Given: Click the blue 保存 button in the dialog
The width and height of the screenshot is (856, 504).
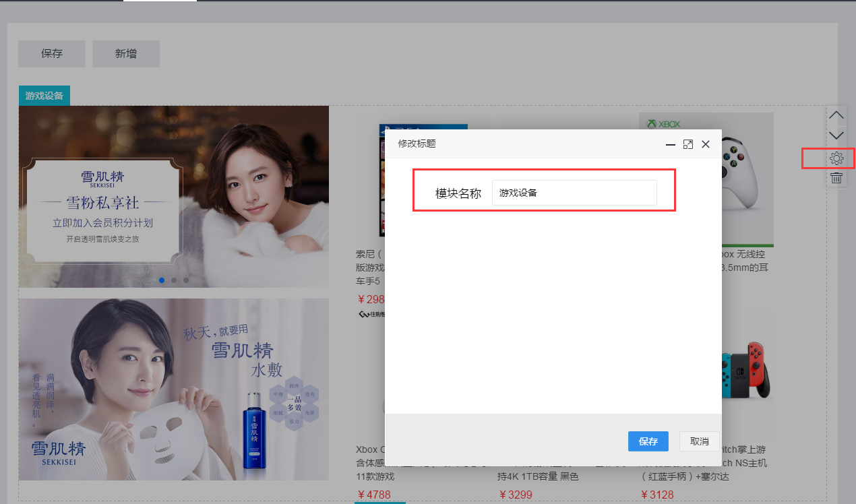Looking at the screenshot, I should pos(648,441).
